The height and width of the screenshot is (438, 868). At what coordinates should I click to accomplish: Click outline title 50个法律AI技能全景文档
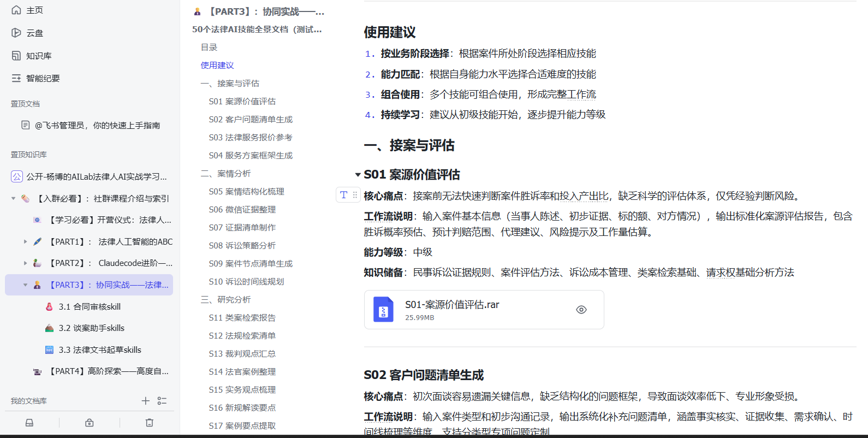coord(257,29)
